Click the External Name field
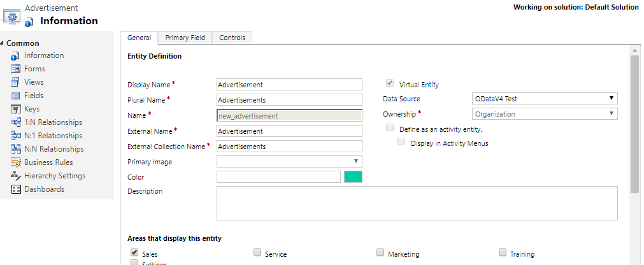 (x=290, y=131)
